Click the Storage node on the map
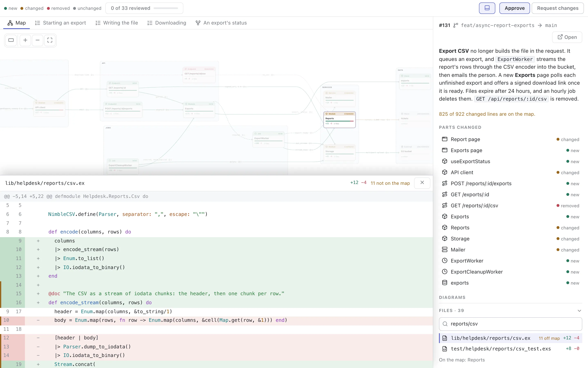Image resolution: width=588 pixels, height=368 pixels. pos(340,153)
